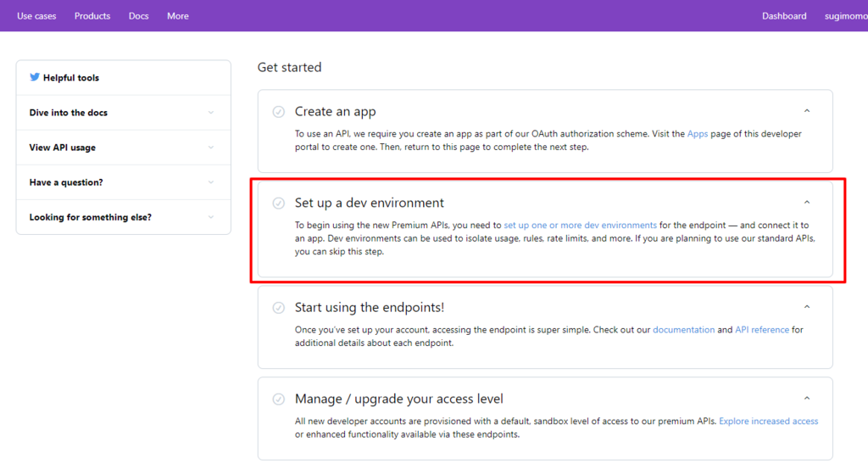Expand the Looking for something else? arrow

211,217
